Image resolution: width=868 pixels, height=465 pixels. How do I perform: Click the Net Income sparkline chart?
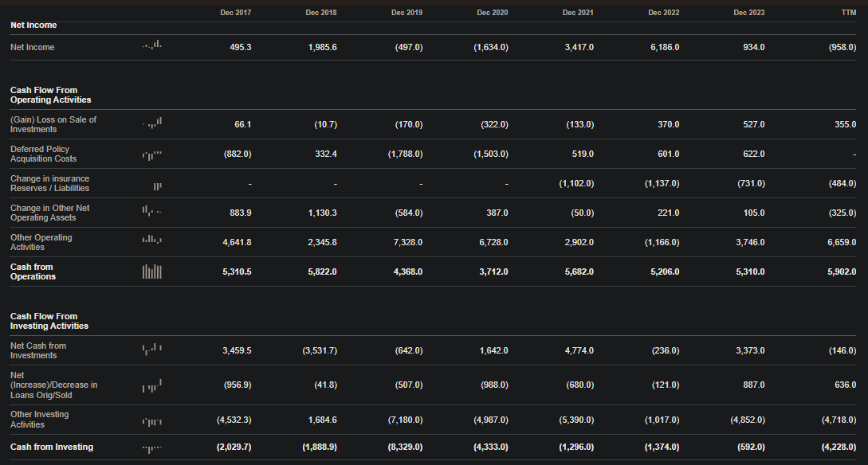[x=153, y=46]
